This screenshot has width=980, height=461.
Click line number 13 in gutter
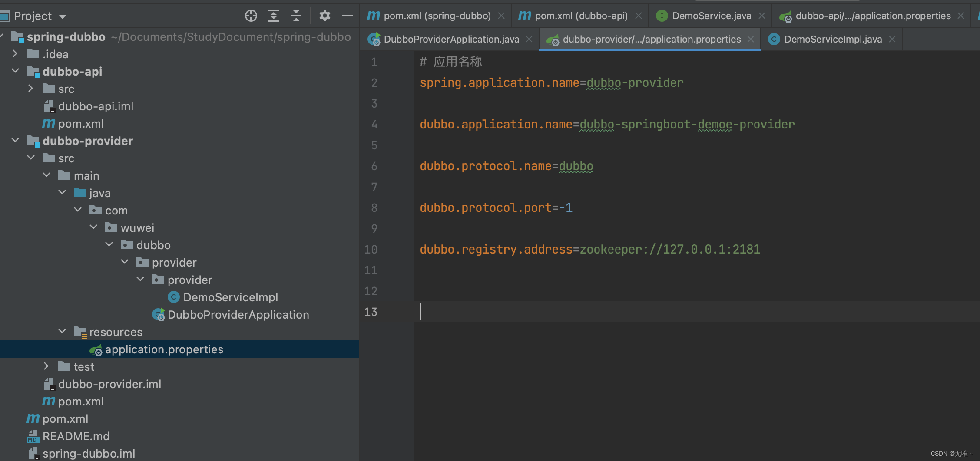click(371, 312)
